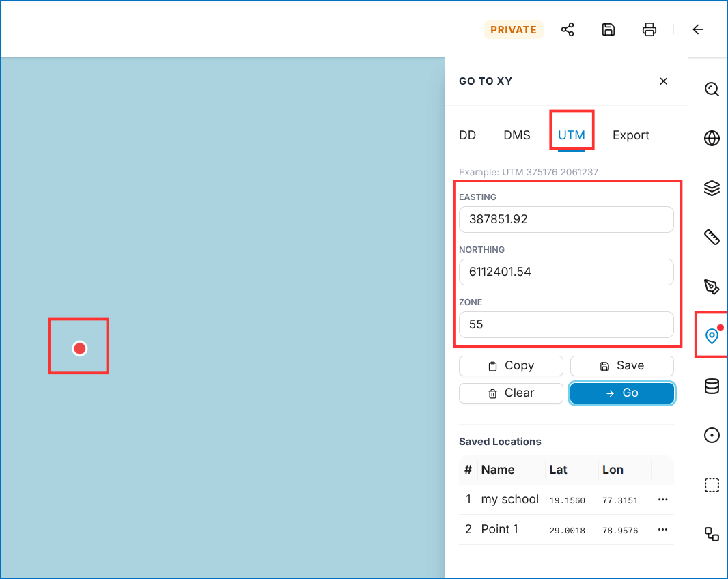The width and height of the screenshot is (728, 579).
Task: Open the options menu for my school
Action: 662,500
